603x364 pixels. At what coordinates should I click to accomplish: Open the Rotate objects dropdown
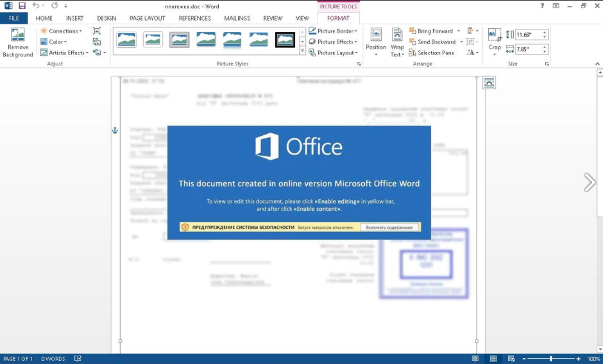coord(473,53)
